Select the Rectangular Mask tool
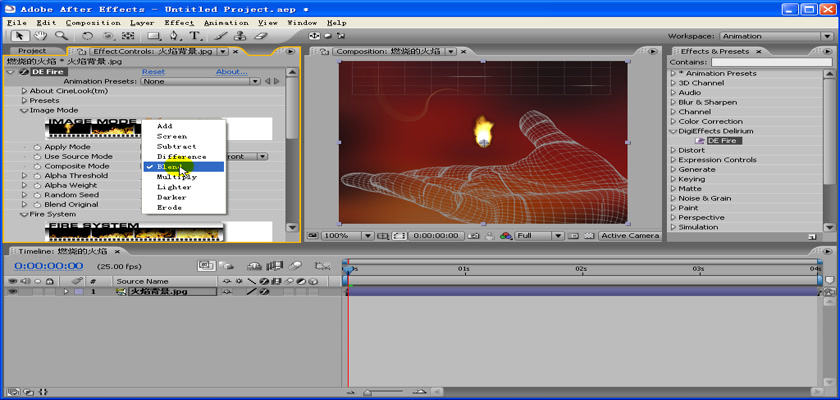The height and width of the screenshot is (400, 840). coord(154,36)
